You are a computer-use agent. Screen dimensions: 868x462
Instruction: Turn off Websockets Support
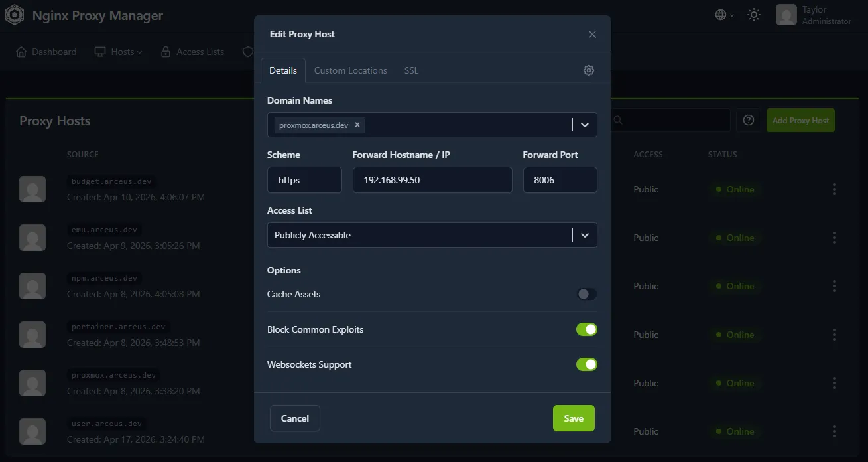point(587,364)
